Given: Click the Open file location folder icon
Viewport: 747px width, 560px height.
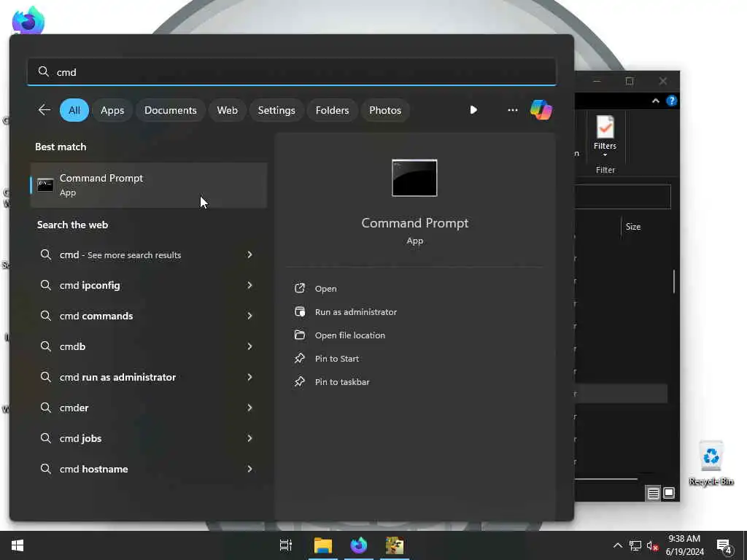Looking at the screenshot, I should (300, 335).
